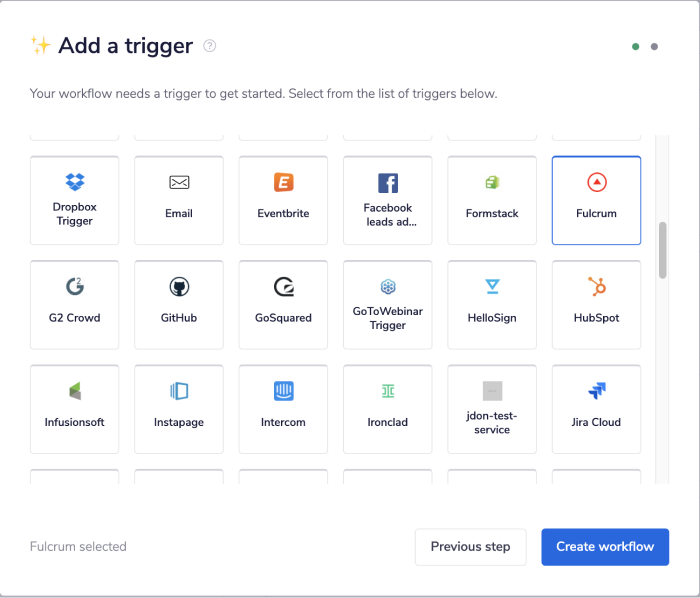Pick the G2 Crowd icon

[x=75, y=287]
